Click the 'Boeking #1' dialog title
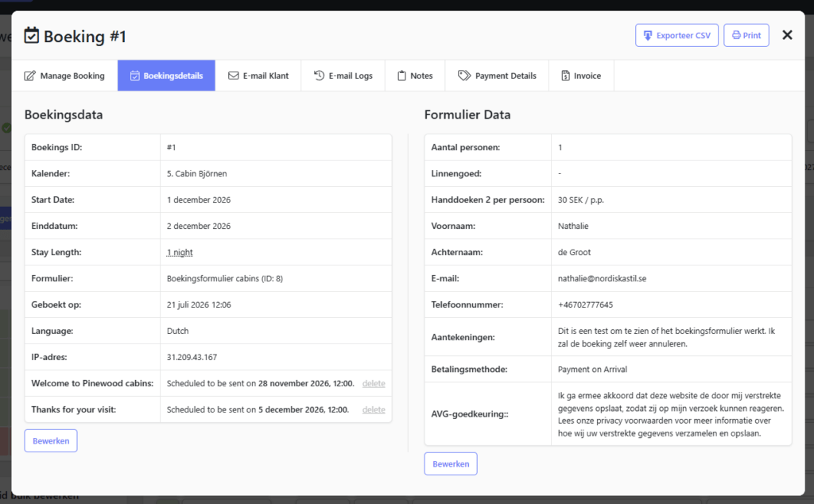The height and width of the screenshot is (504, 814). 84,37
